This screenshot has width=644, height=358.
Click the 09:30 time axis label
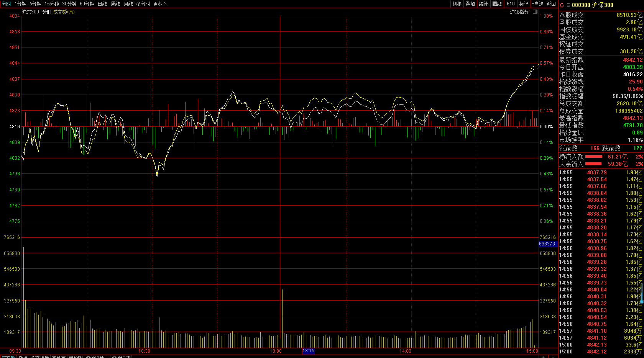click(x=15, y=351)
